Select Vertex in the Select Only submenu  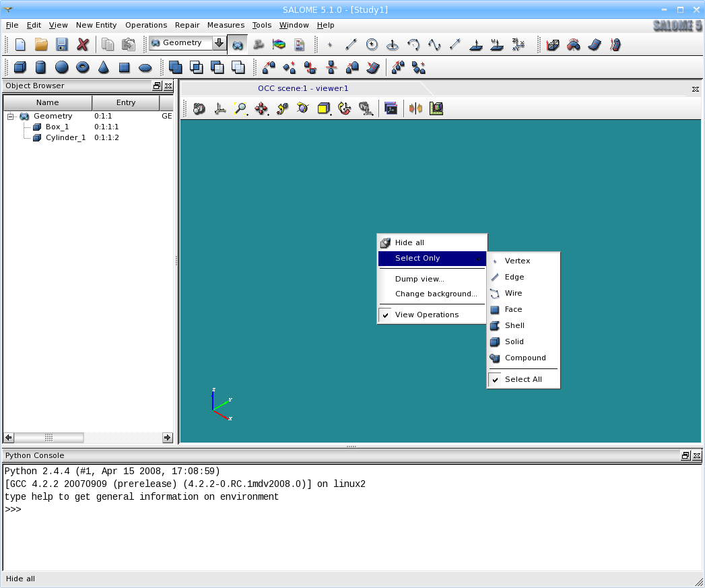tap(523, 261)
